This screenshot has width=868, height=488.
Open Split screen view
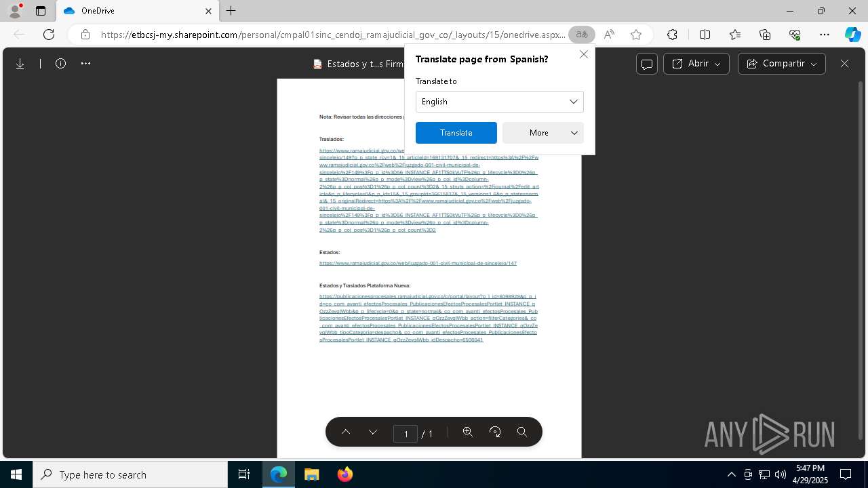point(705,35)
